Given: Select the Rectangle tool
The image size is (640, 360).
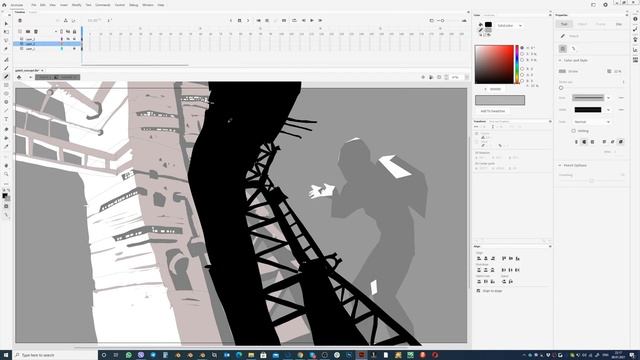Looking at the screenshot, I should coord(6,85).
